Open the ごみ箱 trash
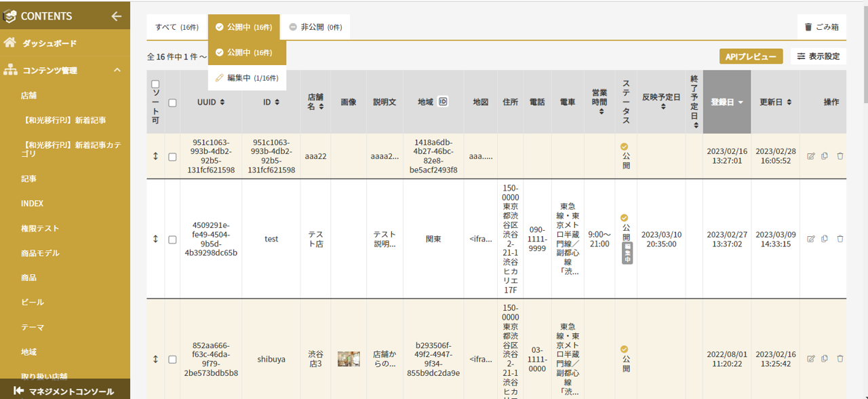 (x=821, y=27)
